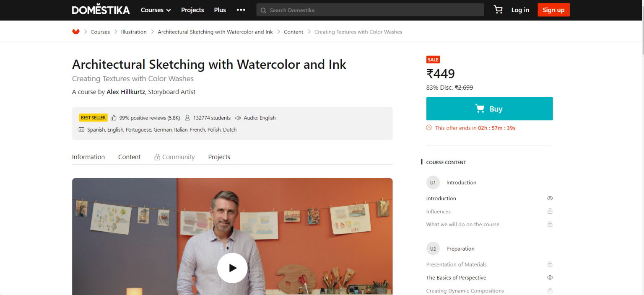This screenshot has width=644, height=295.
Task: Click the students count icon
Action: pos(187,118)
